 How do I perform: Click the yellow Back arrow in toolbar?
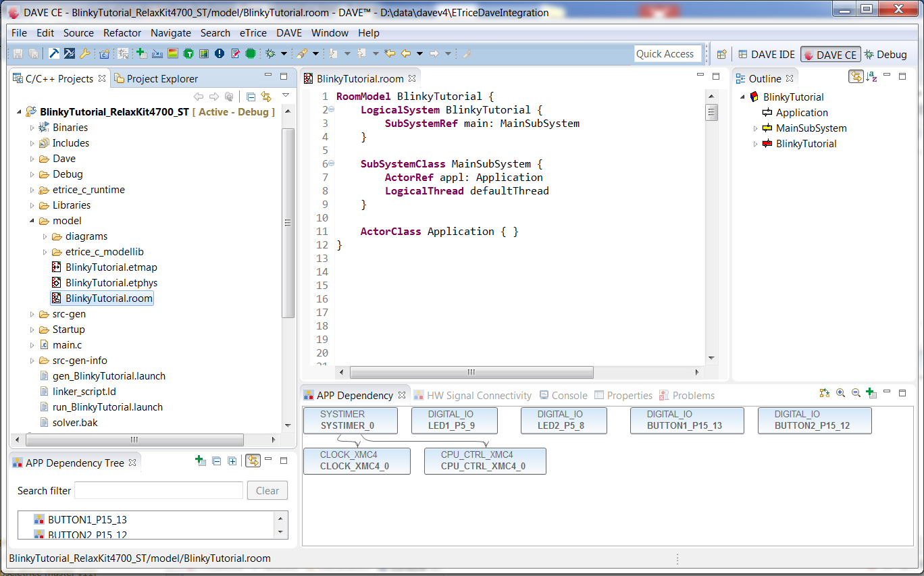tap(406, 53)
